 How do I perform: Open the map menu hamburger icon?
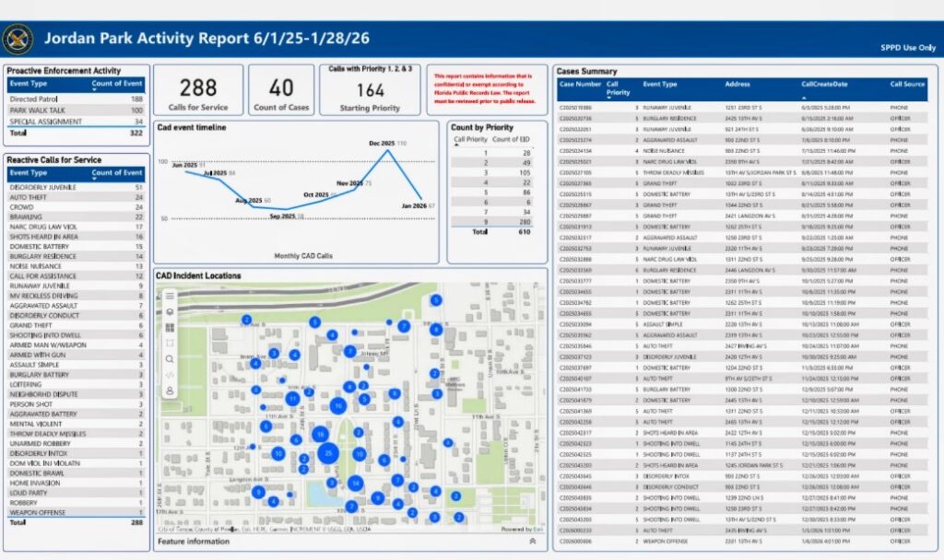click(170, 297)
